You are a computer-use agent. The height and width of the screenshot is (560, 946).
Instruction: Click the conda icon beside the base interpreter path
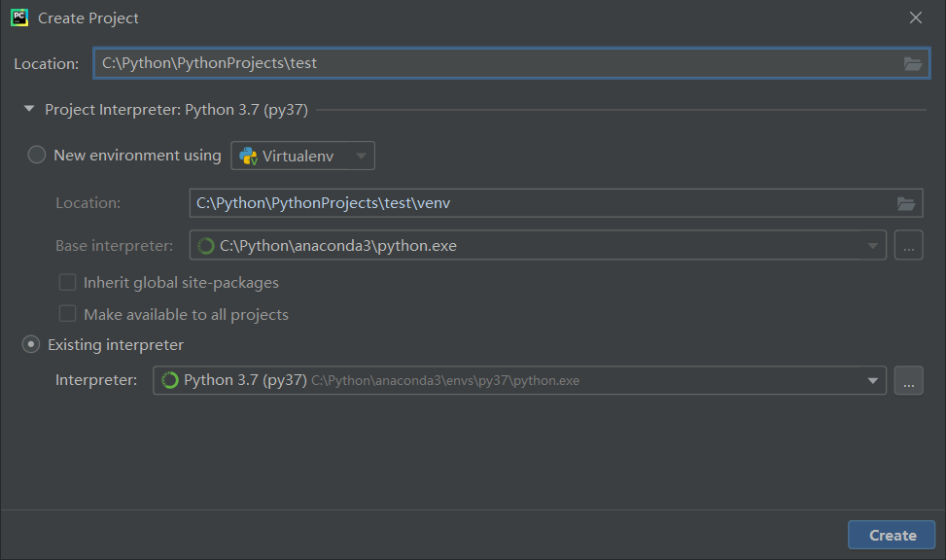206,246
